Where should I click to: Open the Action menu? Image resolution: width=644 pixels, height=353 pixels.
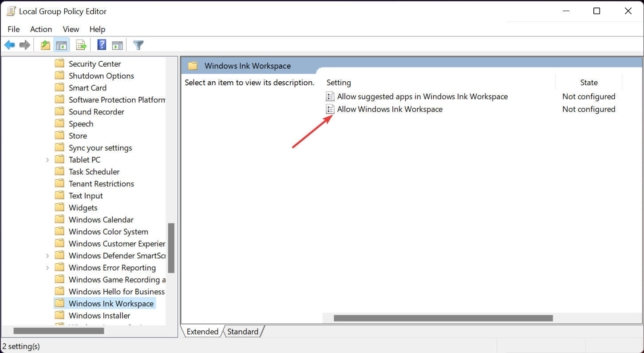[x=41, y=29]
